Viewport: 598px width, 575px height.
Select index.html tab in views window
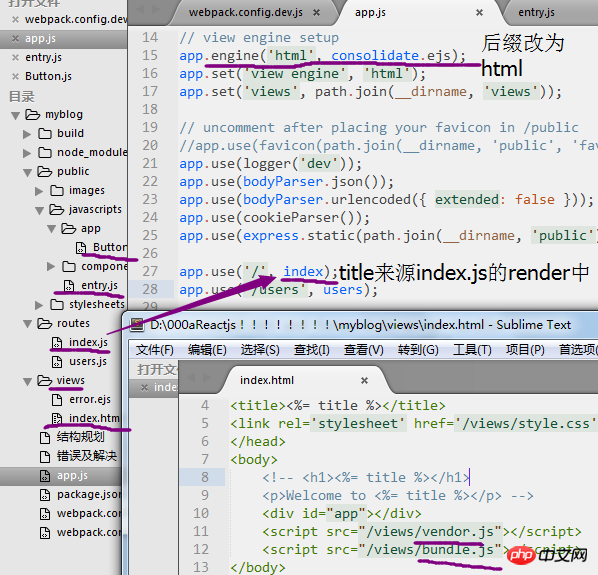tap(267, 380)
